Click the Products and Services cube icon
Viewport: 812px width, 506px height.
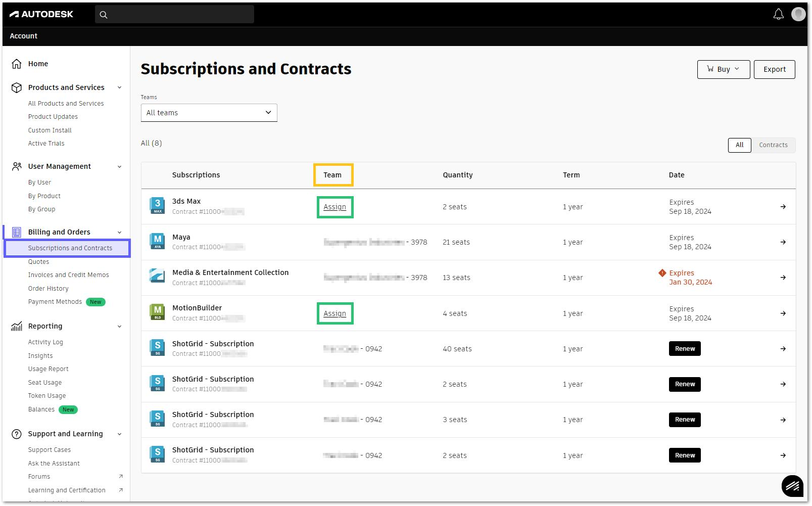(17, 87)
